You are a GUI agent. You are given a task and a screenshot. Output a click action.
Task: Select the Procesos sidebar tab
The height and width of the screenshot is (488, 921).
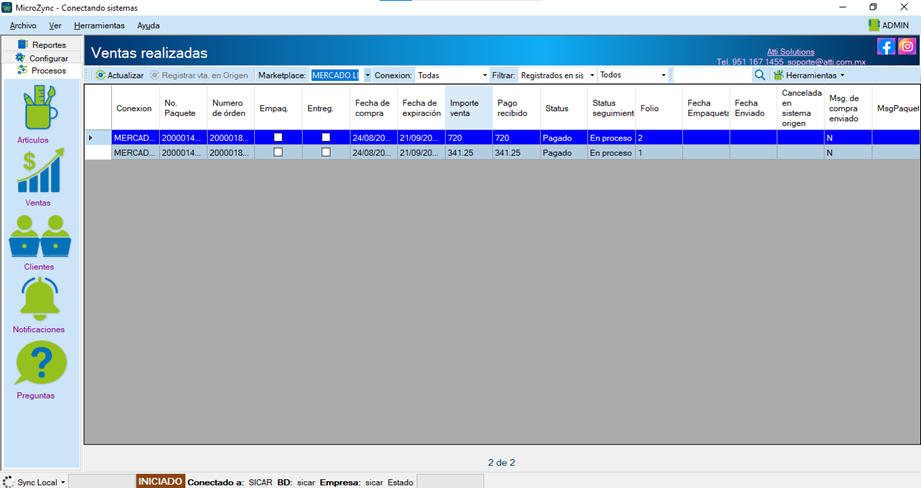coord(42,70)
